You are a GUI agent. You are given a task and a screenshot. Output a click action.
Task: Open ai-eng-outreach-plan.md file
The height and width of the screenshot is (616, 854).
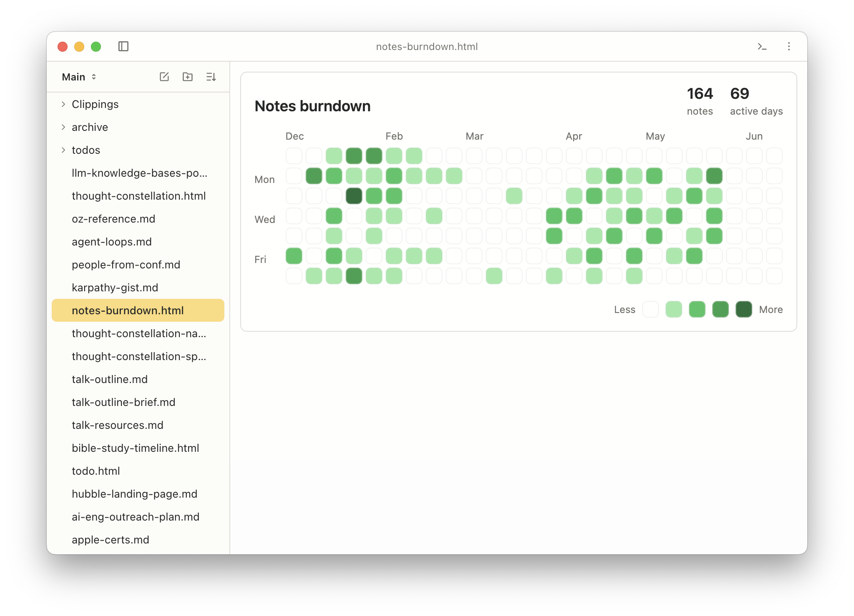pos(138,517)
